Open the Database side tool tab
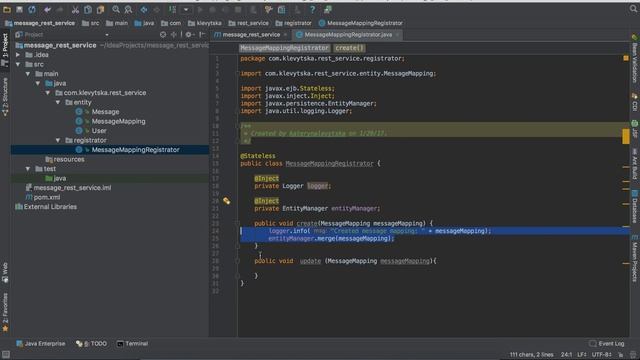The width and height of the screenshot is (640, 360). (x=635, y=206)
